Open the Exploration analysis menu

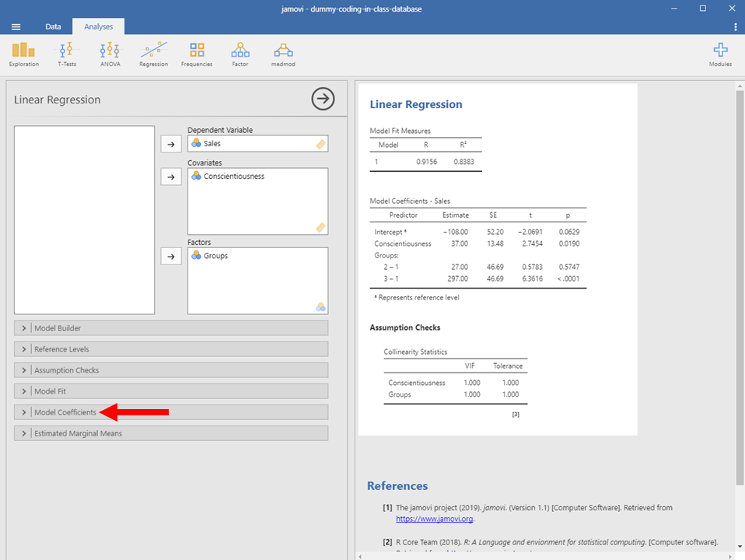(x=24, y=54)
